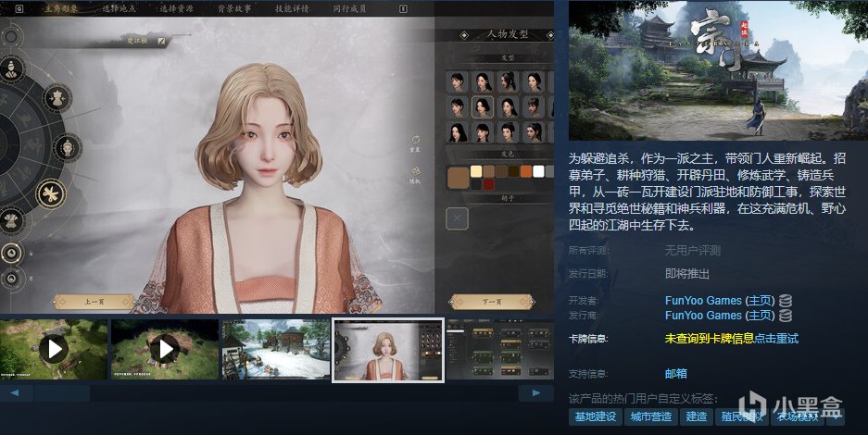Click the 城市营造 tag
The width and height of the screenshot is (868, 435).
click(x=651, y=416)
